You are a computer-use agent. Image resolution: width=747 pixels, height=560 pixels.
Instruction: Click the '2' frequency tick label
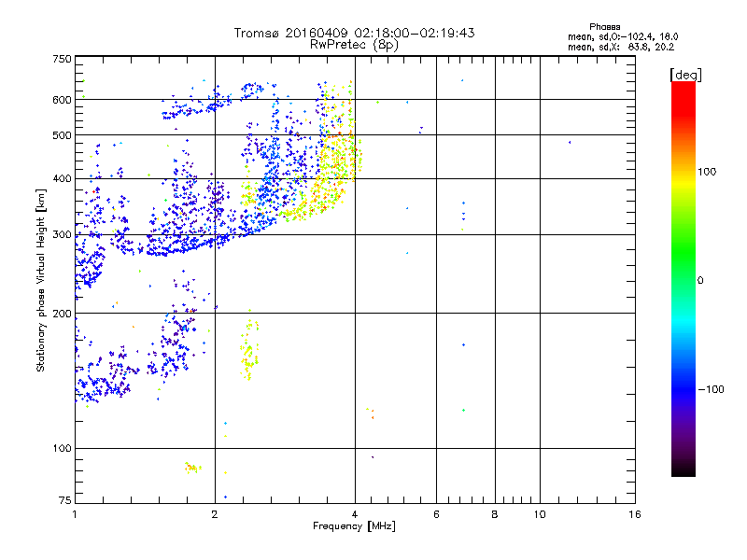(x=215, y=514)
